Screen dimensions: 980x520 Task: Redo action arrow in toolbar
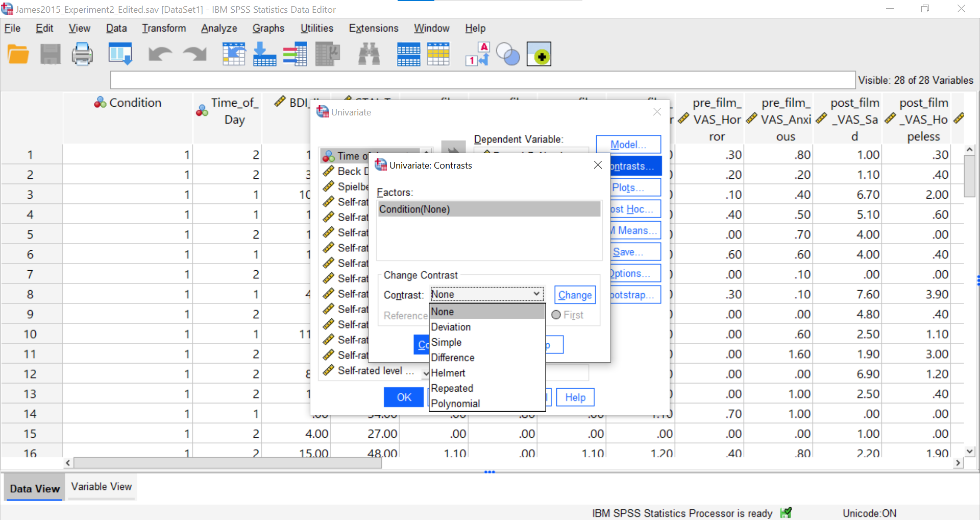(195, 54)
